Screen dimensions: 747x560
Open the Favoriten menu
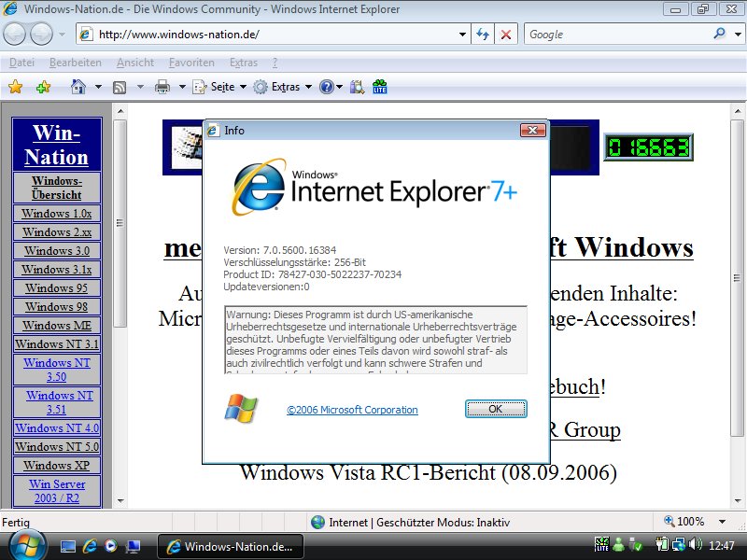pyautogui.click(x=191, y=63)
